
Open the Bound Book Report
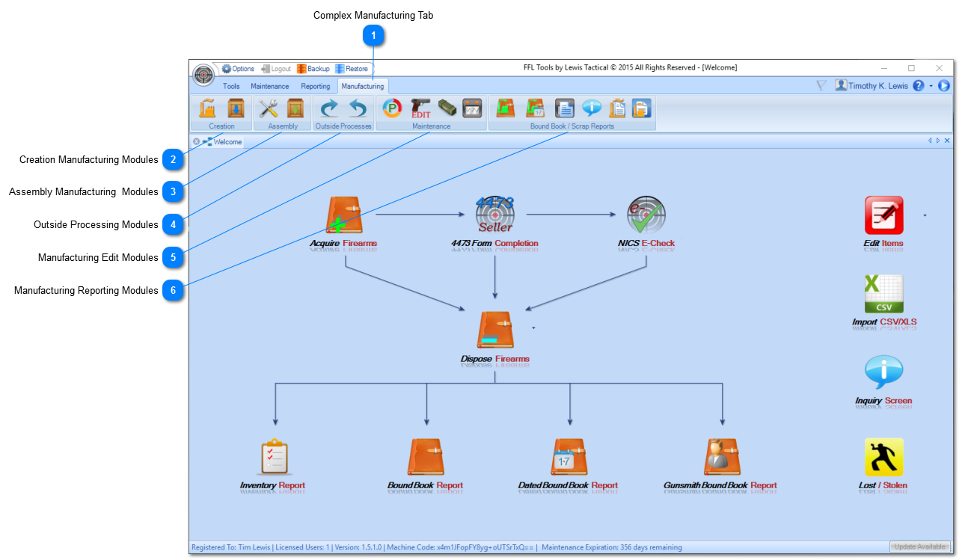pyautogui.click(x=426, y=464)
